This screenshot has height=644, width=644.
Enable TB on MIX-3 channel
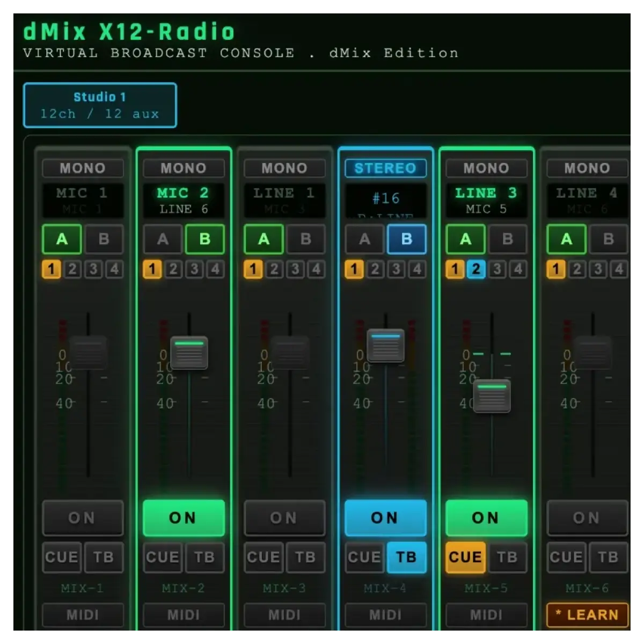(305, 558)
